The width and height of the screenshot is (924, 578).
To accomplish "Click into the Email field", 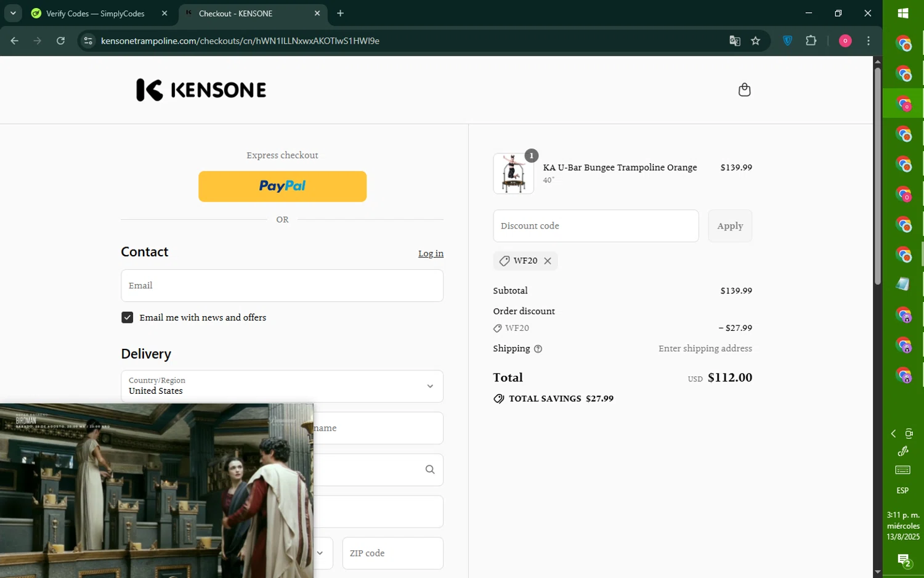I will (x=282, y=285).
